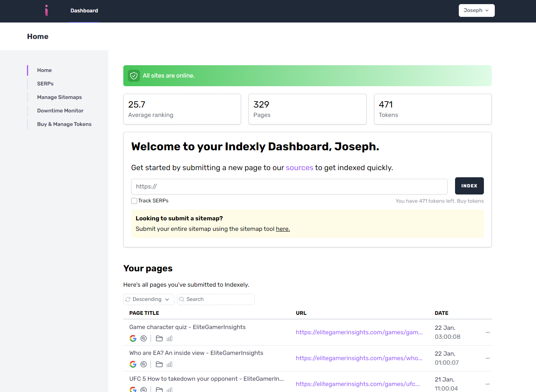Open bar chart icon for UFC 5 row
The height and width of the screenshot is (392, 536).
tap(169, 389)
